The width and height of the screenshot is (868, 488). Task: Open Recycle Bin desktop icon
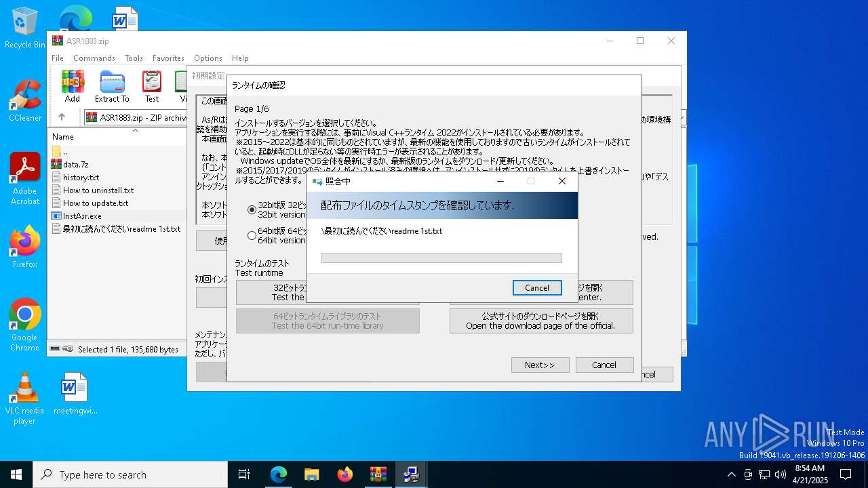24,28
